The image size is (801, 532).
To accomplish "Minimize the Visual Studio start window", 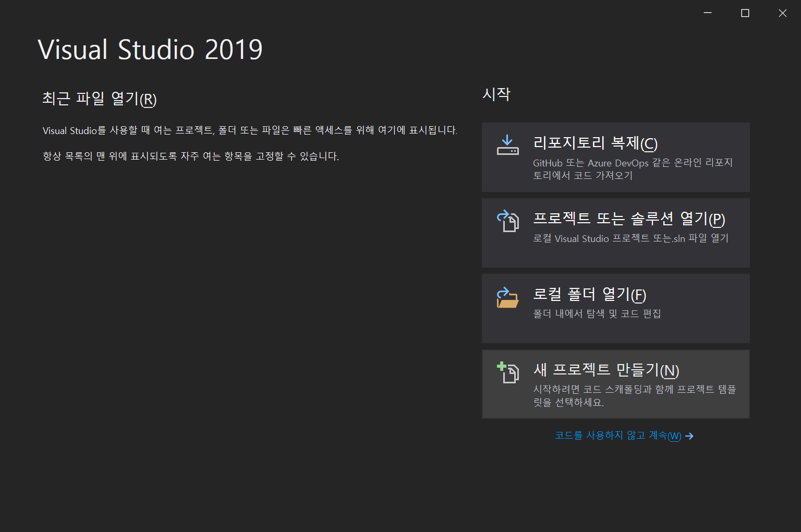I will click(x=708, y=13).
